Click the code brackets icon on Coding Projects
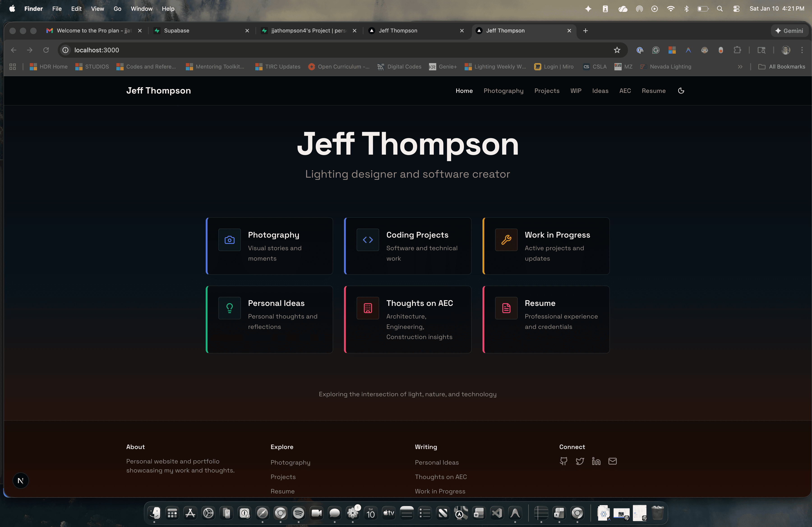Screen dimensions: 812x527 pos(367,240)
